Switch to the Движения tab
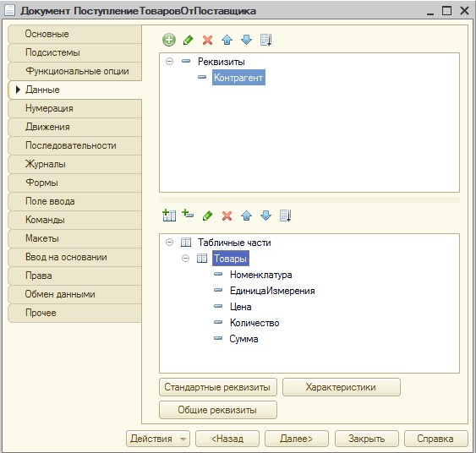 point(47,127)
